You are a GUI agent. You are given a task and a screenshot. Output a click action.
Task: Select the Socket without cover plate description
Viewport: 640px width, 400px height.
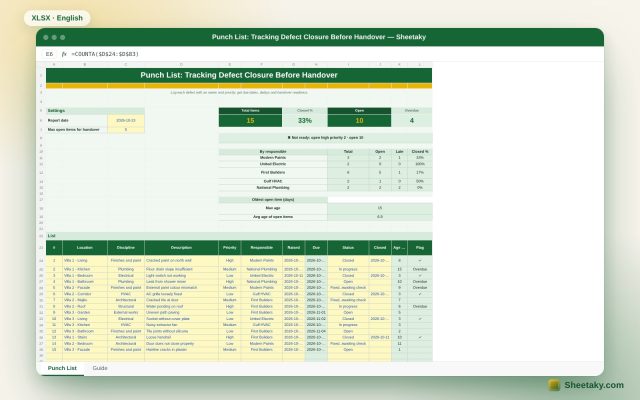(181, 319)
